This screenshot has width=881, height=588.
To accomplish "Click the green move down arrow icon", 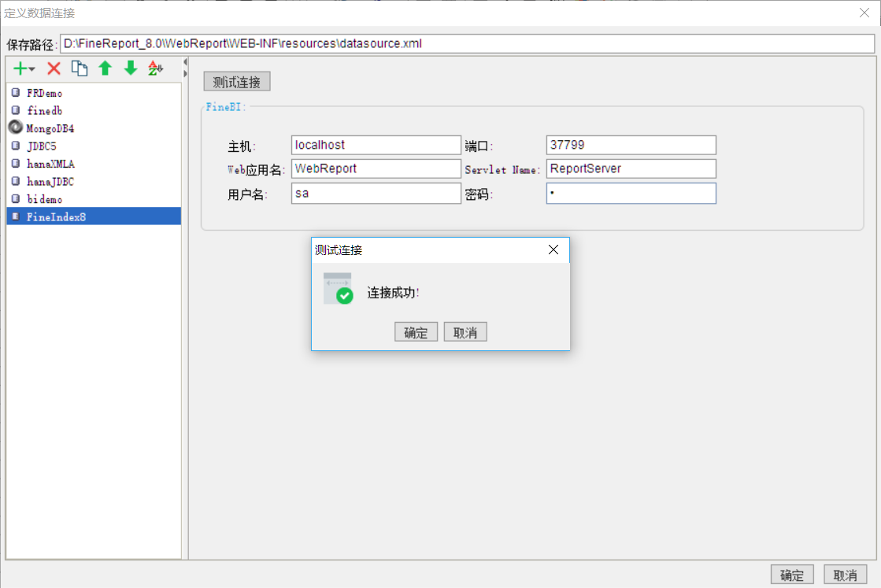I will [131, 68].
